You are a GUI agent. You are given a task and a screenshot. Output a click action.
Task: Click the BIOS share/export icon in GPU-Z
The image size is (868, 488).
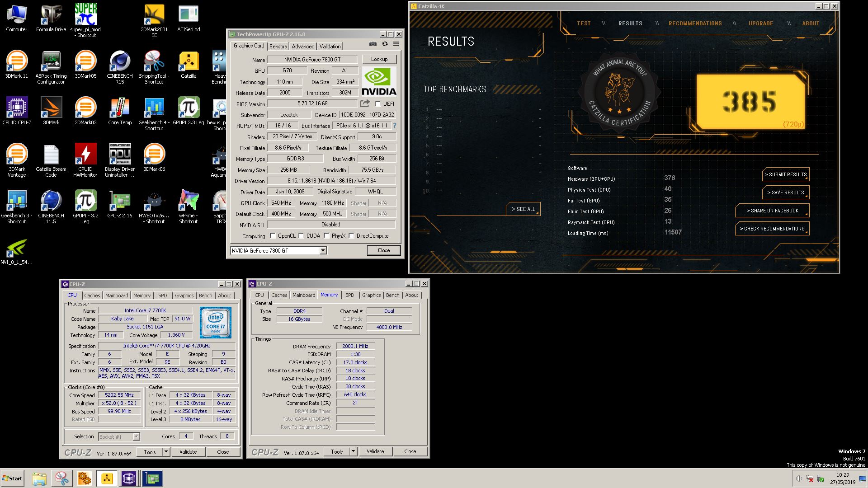pyautogui.click(x=365, y=103)
